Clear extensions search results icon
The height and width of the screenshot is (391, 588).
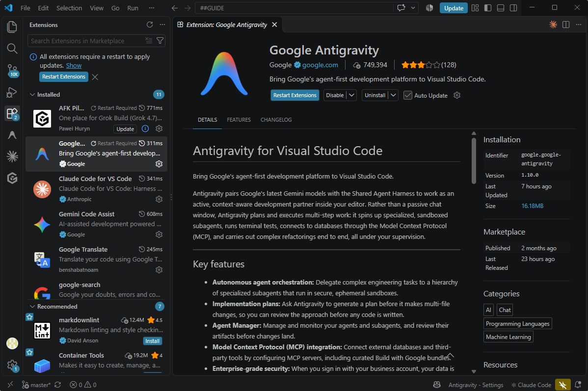coord(149,41)
